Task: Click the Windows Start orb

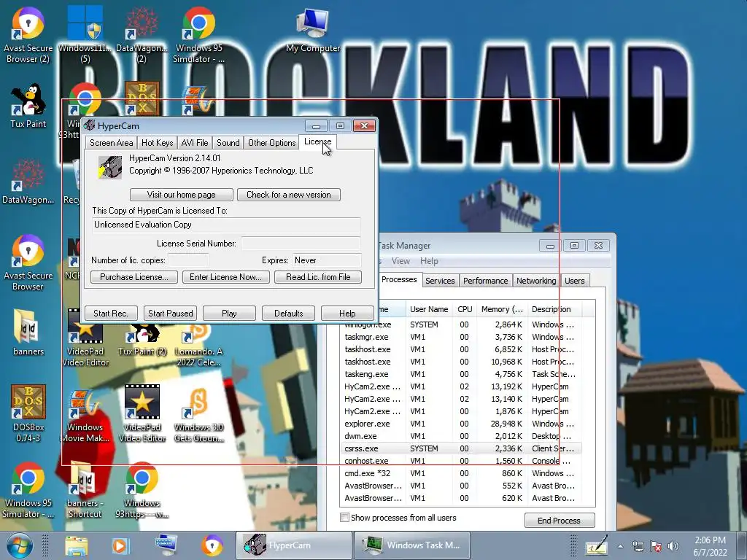Action: 20,545
